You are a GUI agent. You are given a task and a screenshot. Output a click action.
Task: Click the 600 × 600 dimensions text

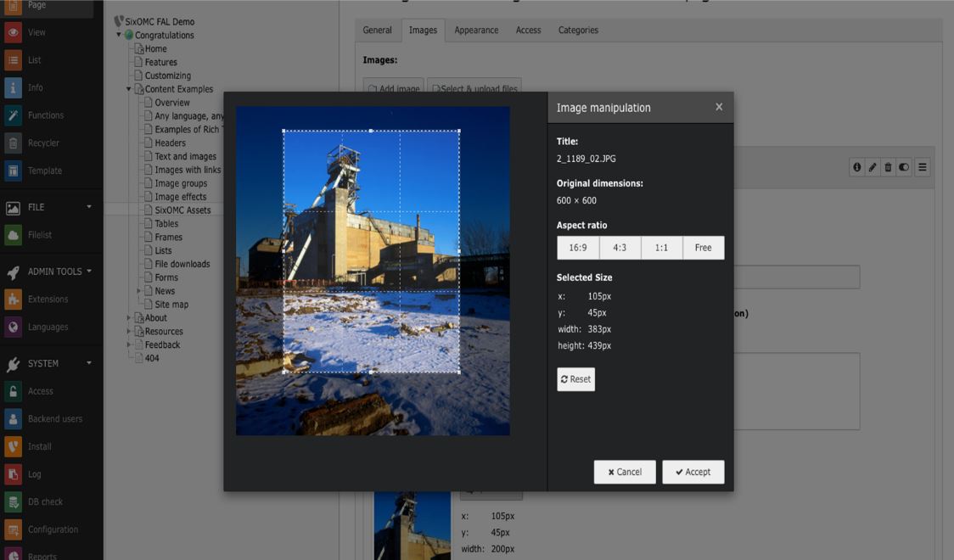pyautogui.click(x=576, y=200)
